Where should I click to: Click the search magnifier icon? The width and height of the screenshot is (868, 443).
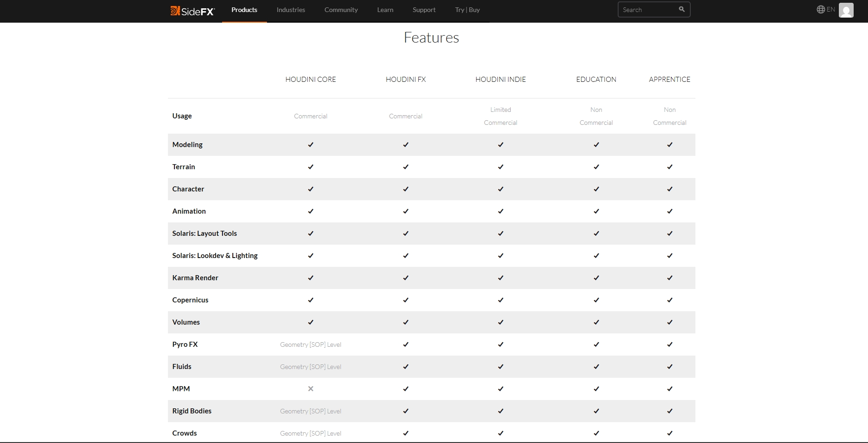tap(682, 9)
